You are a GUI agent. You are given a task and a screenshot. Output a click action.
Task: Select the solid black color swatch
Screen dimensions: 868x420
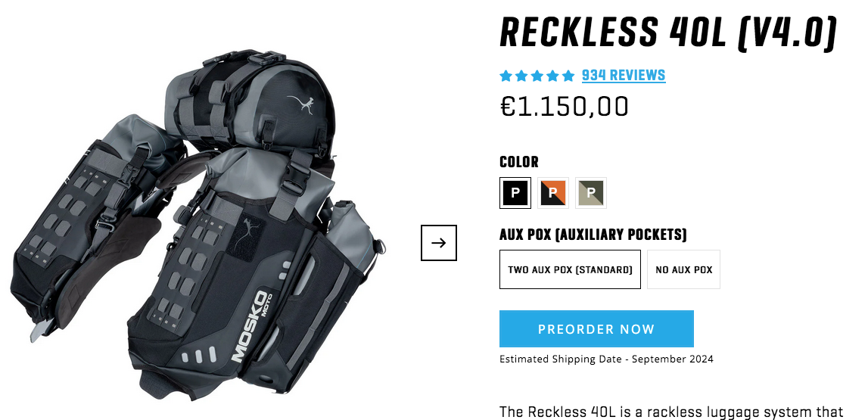pyautogui.click(x=515, y=192)
